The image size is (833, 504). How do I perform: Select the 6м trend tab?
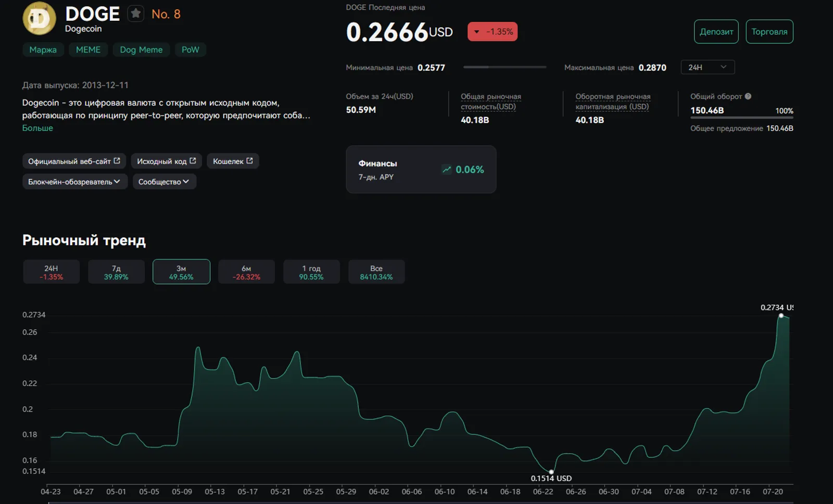point(246,272)
